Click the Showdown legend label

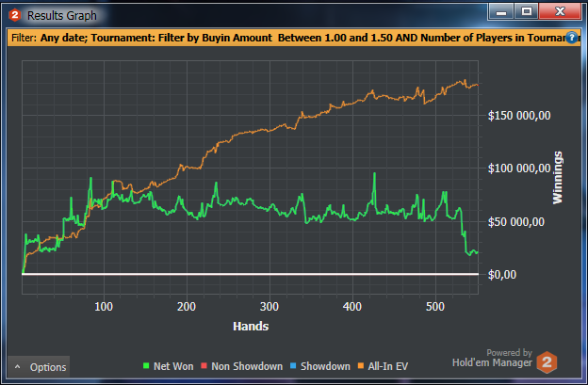point(325,366)
